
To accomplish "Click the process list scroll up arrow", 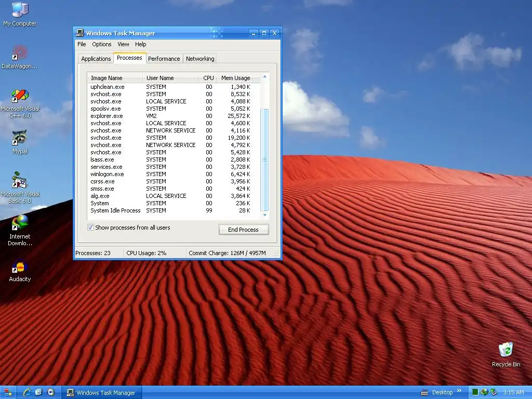I will click(x=264, y=77).
